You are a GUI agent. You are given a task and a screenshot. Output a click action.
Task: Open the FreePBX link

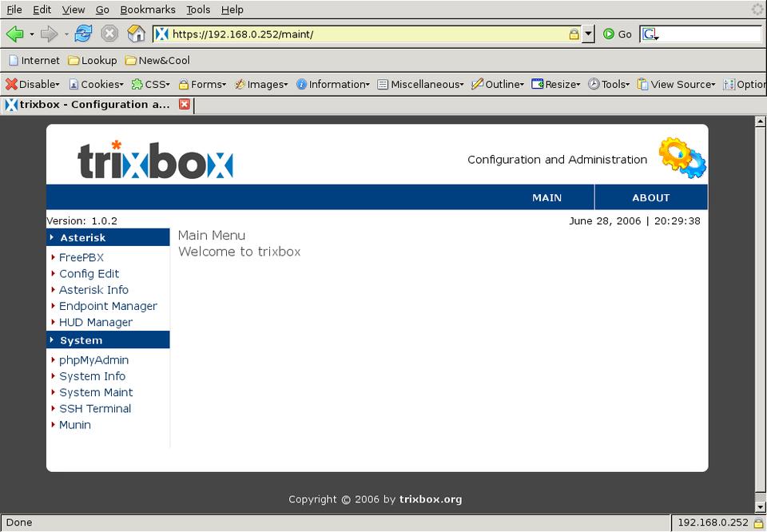[81, 257]
